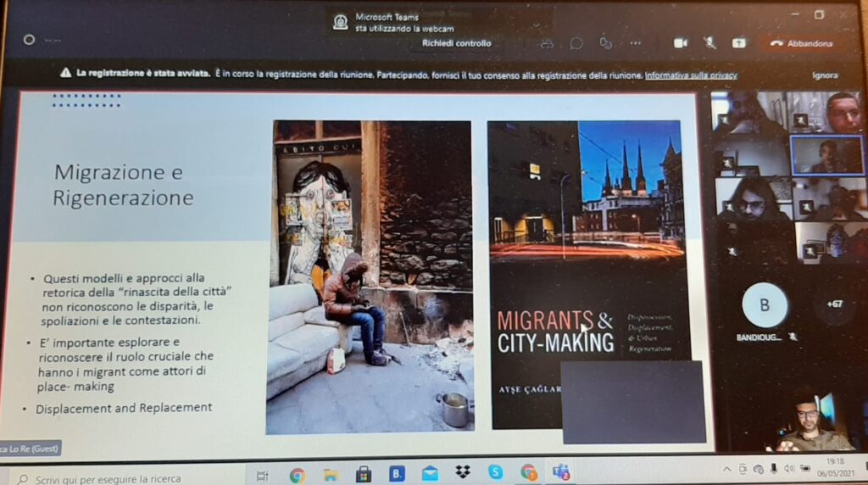Open the meeting chat bubble icon
Image resolution: width=868 pixels, height=485 pixels.
[576, 44]
